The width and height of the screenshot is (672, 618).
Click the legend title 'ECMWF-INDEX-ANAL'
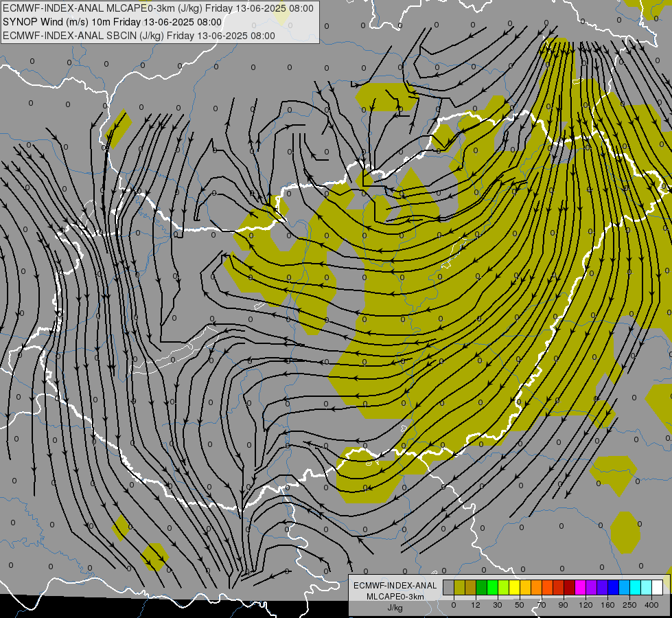coord(395,586)
